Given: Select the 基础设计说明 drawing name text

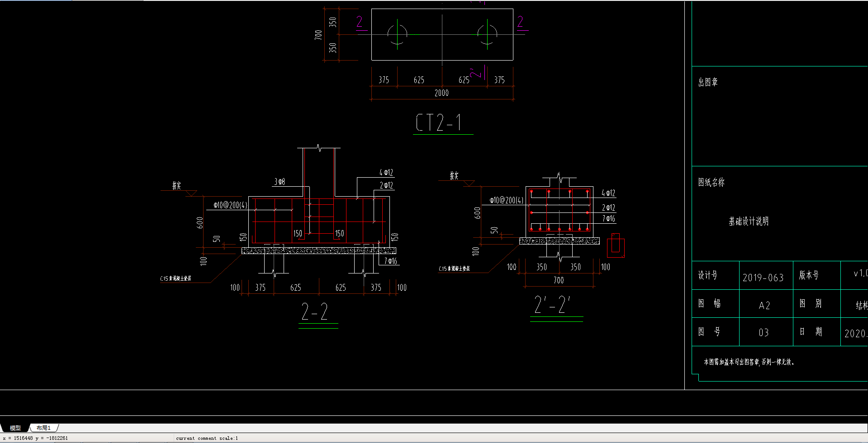Looking at the screenshot, I should point(749,221).
